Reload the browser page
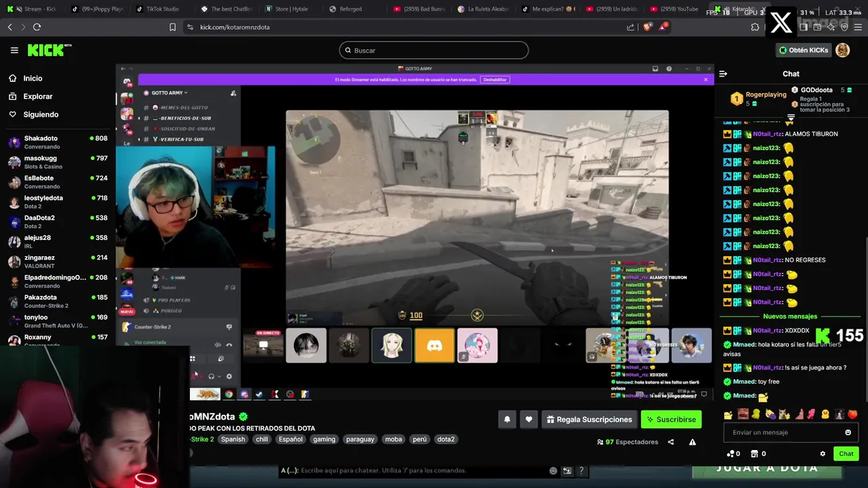Viewport: 868px width, 488px height. point(37,27)
